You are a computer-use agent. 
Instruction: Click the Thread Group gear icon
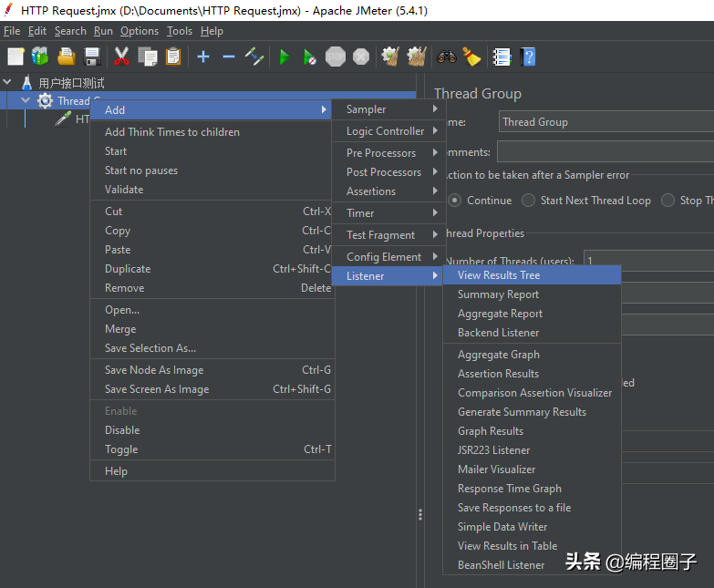[x=45, y=100]
